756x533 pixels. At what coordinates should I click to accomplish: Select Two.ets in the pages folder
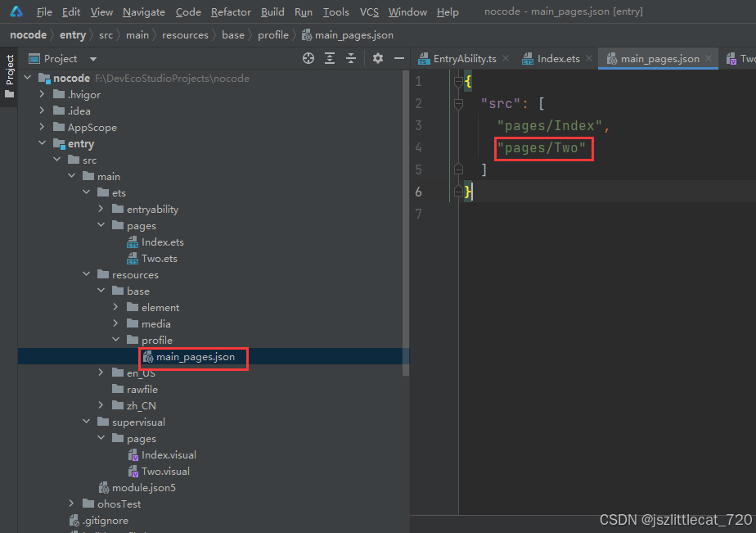pyautogui.click(x=159, y=258)
